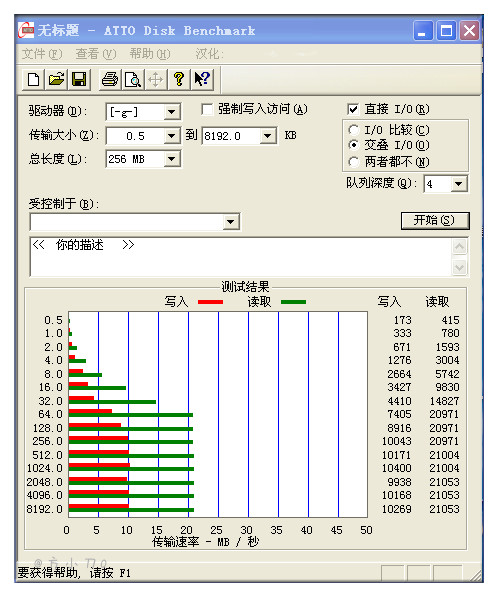Select the I/O Comparison radio button

point(354,130)
